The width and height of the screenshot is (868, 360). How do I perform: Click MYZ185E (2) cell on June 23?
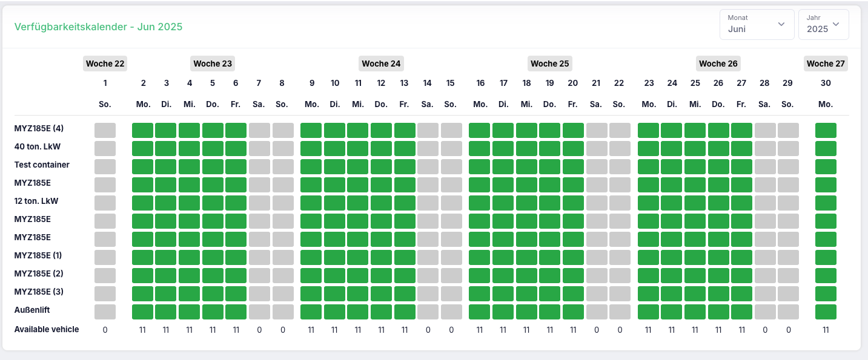pos(649,275)
